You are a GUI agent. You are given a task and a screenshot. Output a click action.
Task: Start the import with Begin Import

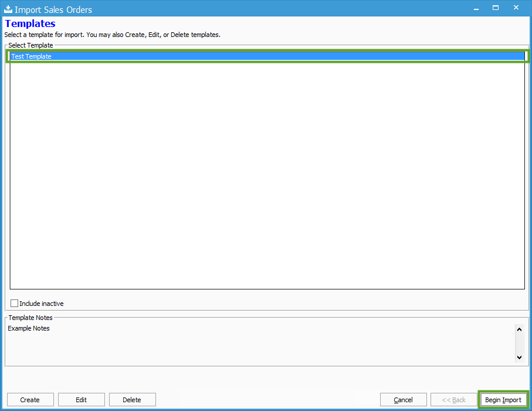[x=503, y=400]
